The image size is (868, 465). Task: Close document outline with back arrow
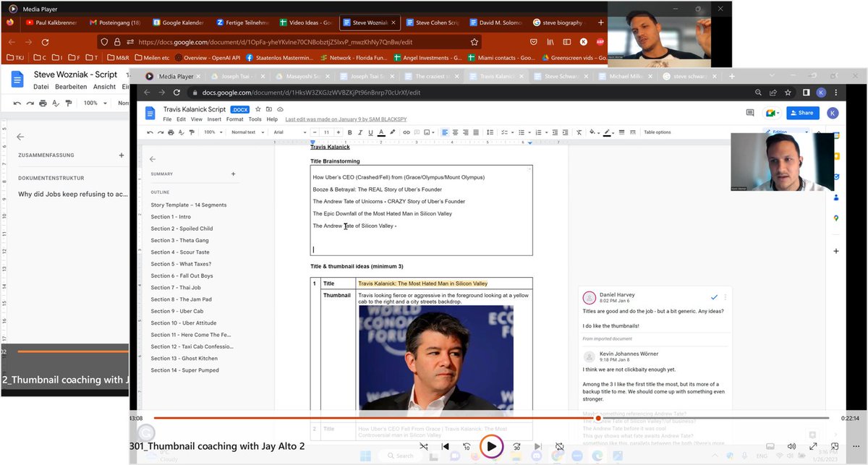[x=153, y=159]
